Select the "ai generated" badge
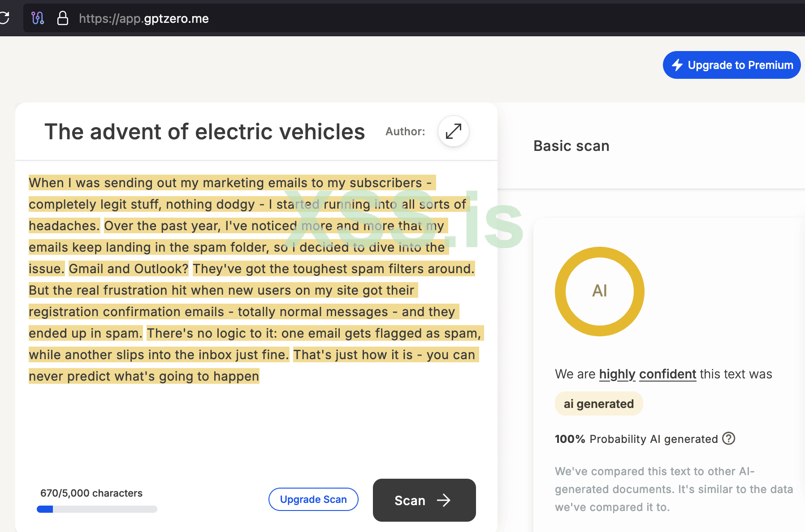805x532 pixels. point(598,404)
